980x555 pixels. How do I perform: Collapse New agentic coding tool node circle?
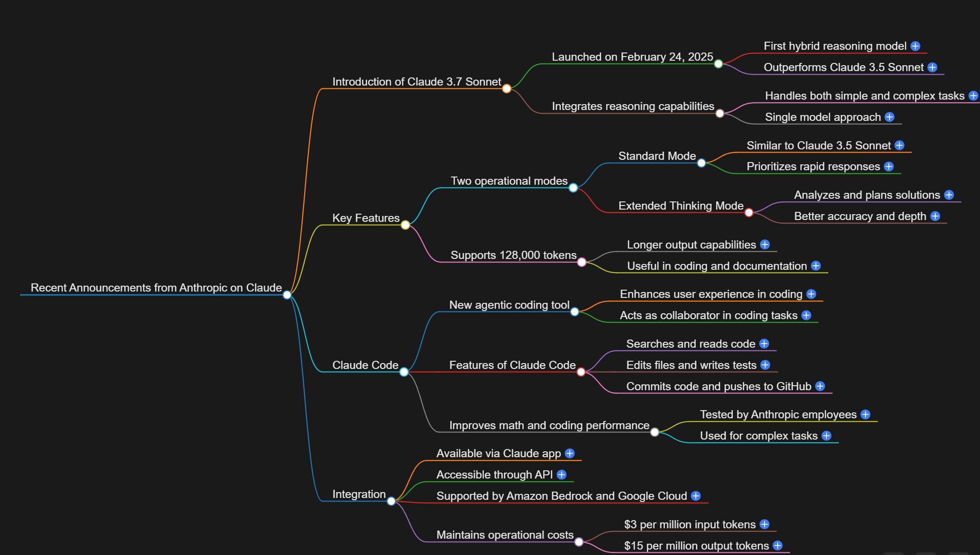(574, 312)
